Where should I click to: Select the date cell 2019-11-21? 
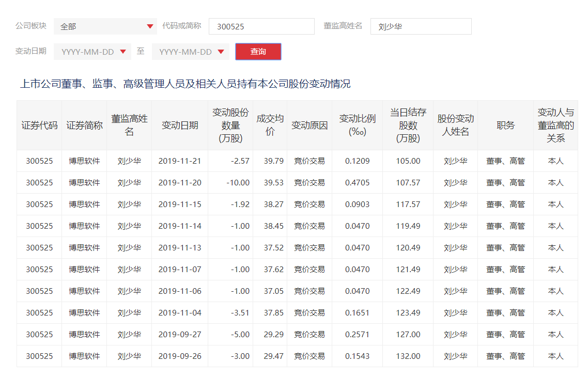[180, 161]
